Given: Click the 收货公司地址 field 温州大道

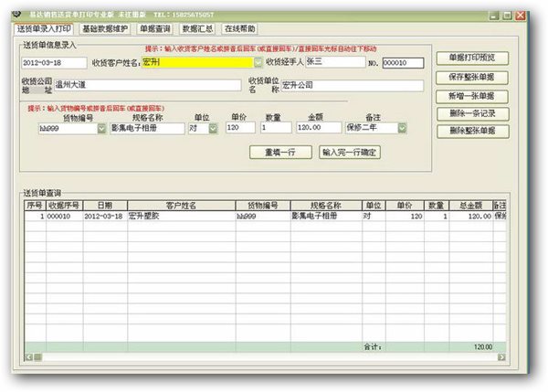Looking at the screenshot, I should [x=148, y=85].
